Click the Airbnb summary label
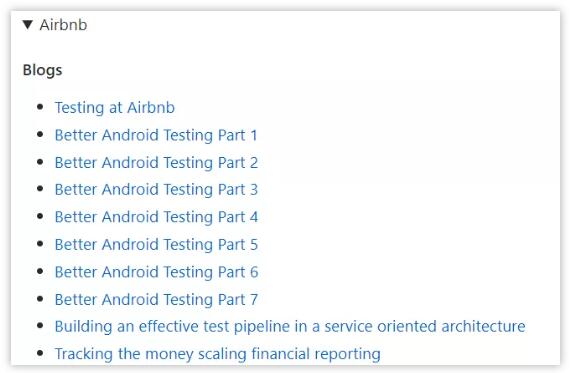The image size is (572, 373). tap(63, 25)
